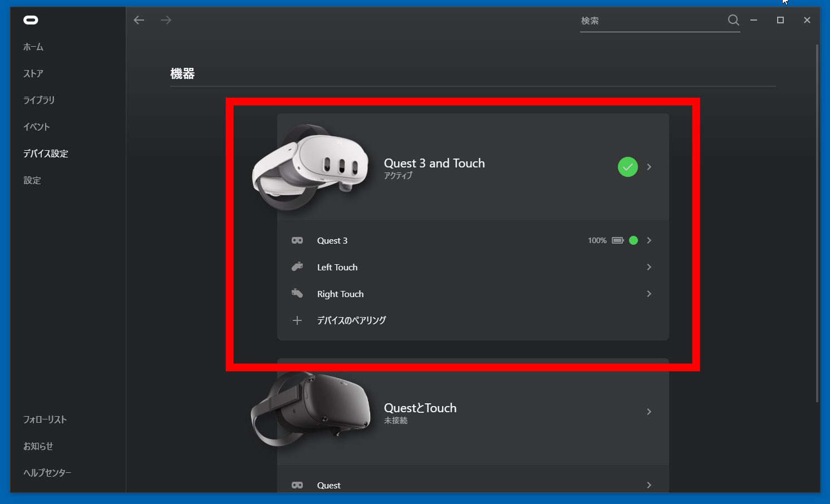Screen dimensions: 830x504
Task: Click the Left Touch controller icon
Action: point(297,267)
